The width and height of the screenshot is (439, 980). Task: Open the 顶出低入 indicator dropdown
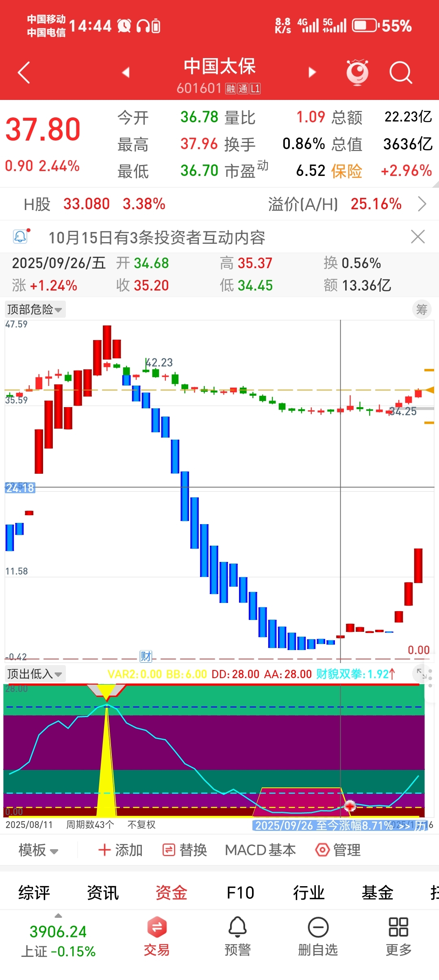tap(35, 674)
